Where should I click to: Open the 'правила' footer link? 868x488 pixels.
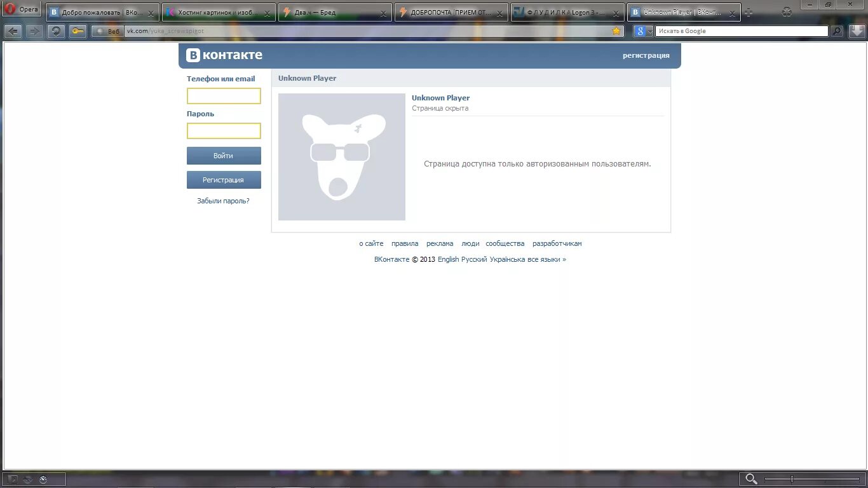click(405, 243)
